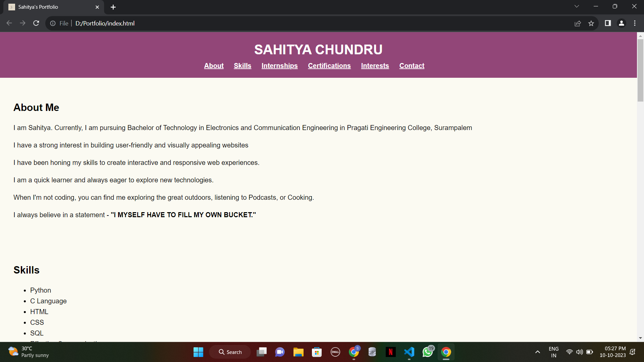Open the Windows Search box

coord(230,352)
